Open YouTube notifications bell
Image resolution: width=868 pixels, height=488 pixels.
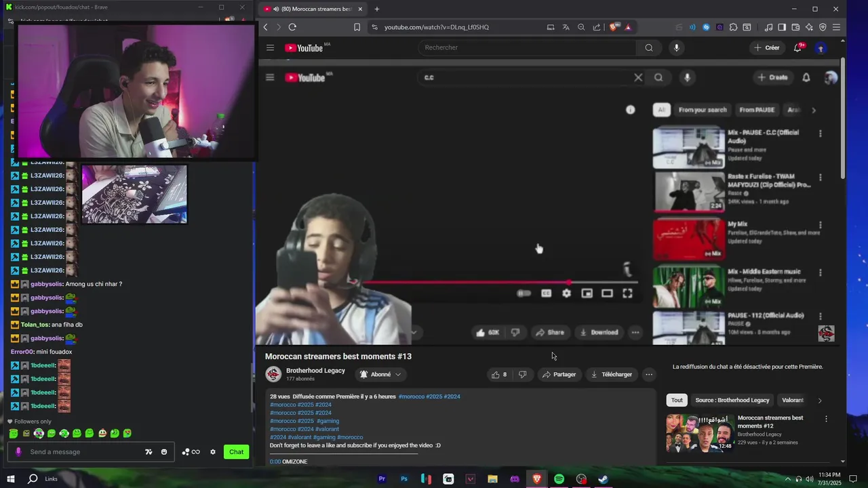(798, 47)
